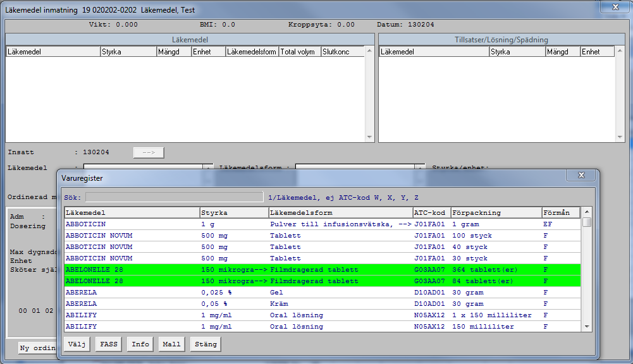Select ABELONELLE 28 with 84 tablett(er)
633x364 pixels.
pos(322,281)
